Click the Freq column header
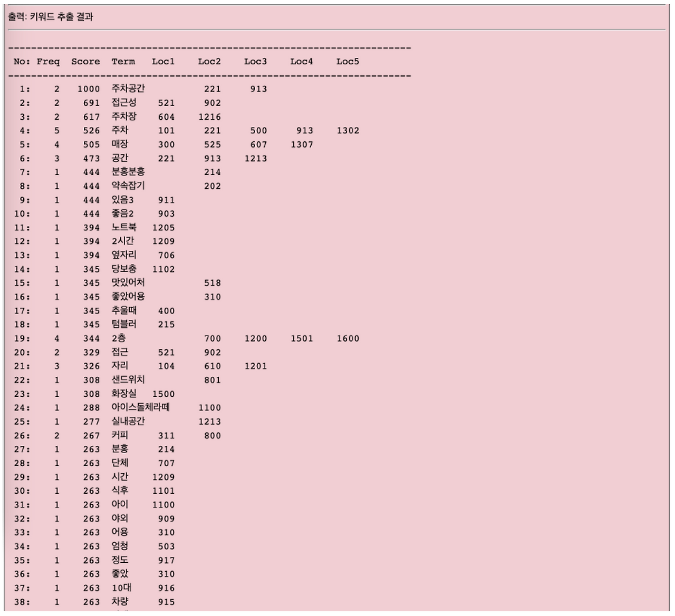Viewport: 675px width, 616px height. coord(49,61)
